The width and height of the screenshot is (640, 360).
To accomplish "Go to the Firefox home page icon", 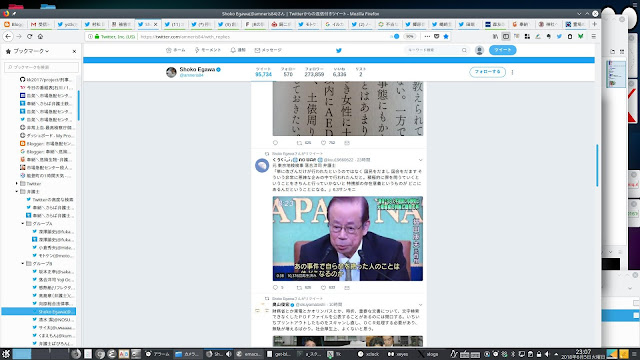I will (40, 36).
